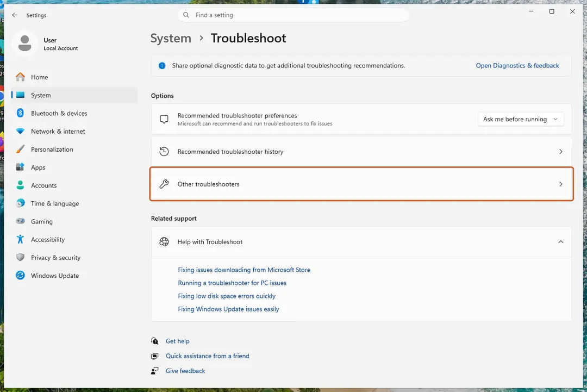Open Home in the sidebar
The image size is (587, 392).
tap(74, 77)
